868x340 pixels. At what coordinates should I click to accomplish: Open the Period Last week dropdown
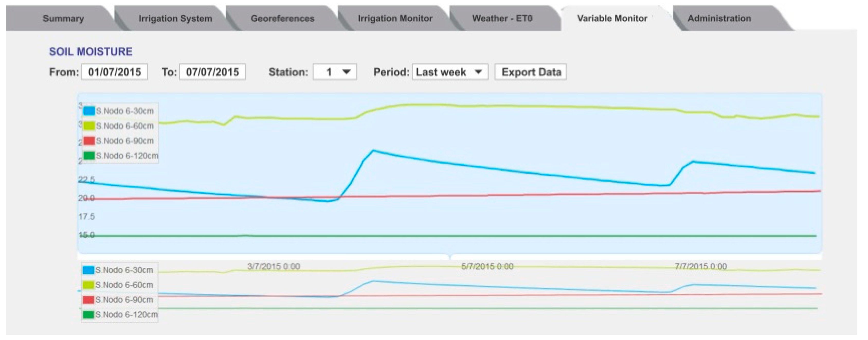point(450,72)
